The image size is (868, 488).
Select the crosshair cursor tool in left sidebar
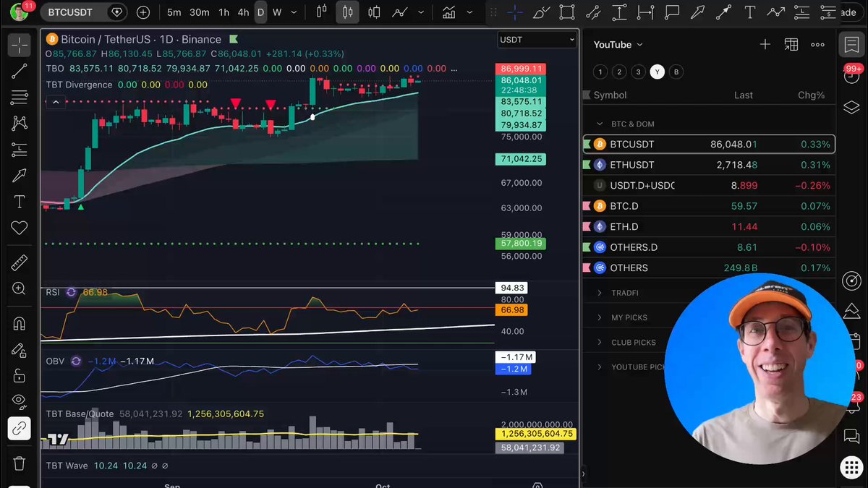click(20, 45)
